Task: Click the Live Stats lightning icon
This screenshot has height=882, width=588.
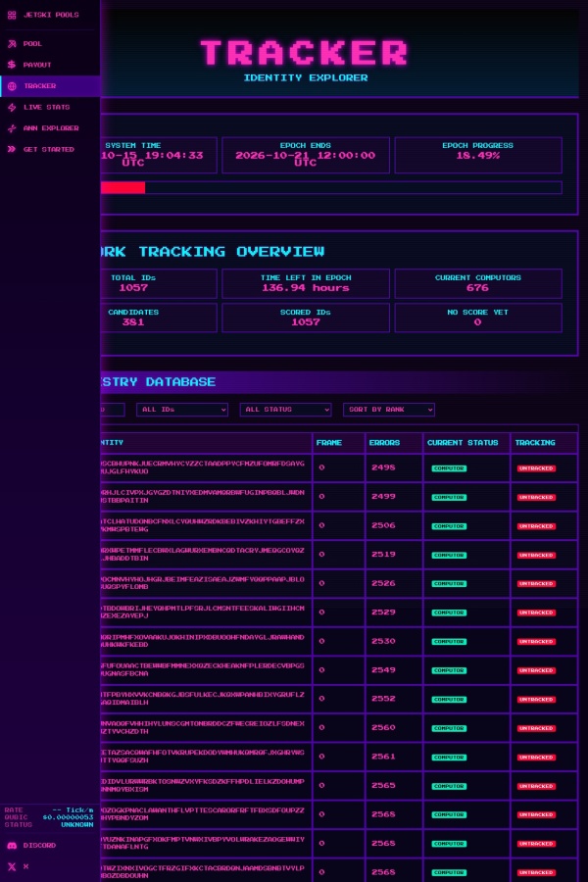Action: point(12,107)
